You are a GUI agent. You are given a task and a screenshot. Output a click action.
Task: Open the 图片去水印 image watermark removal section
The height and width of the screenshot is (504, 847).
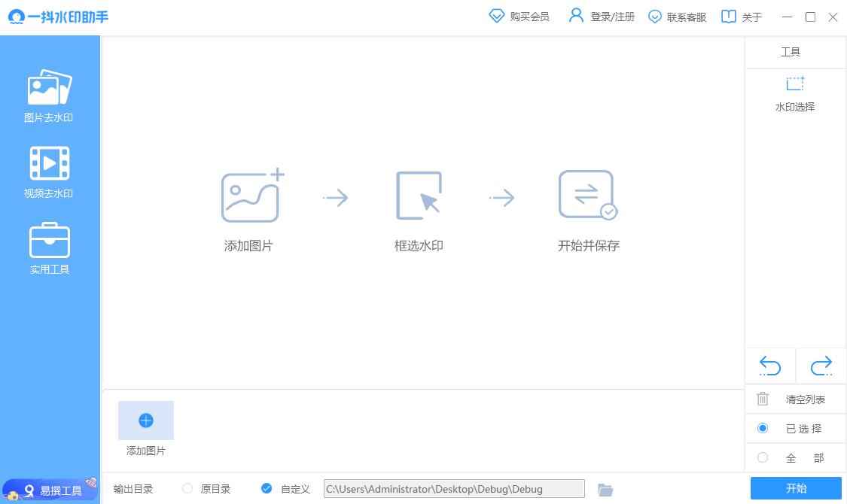49,96
